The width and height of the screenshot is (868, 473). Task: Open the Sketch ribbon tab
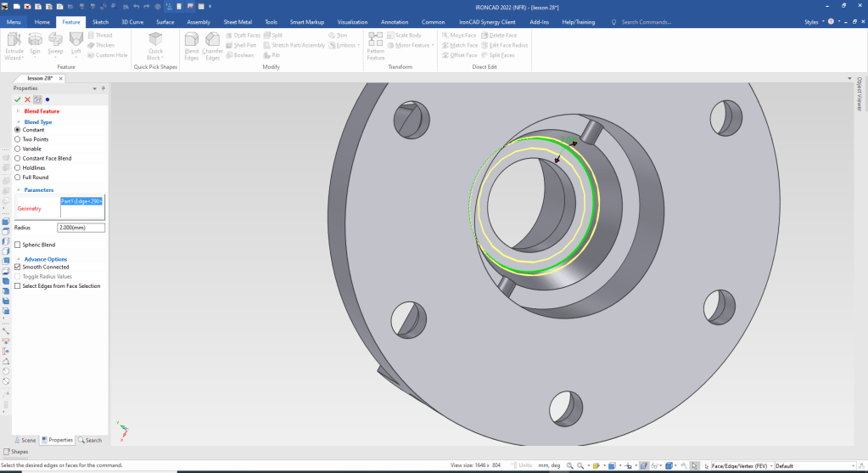100,21
